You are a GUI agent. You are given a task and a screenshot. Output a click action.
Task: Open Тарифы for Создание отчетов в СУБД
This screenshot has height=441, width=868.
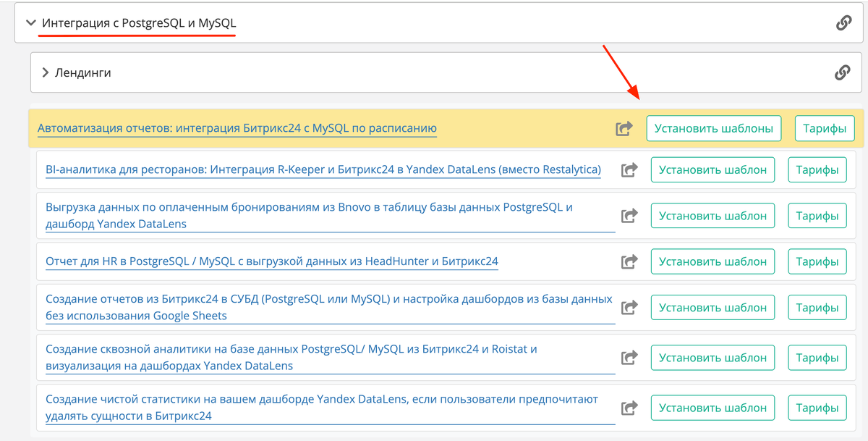pyautogui.click(x=817, y=308)
